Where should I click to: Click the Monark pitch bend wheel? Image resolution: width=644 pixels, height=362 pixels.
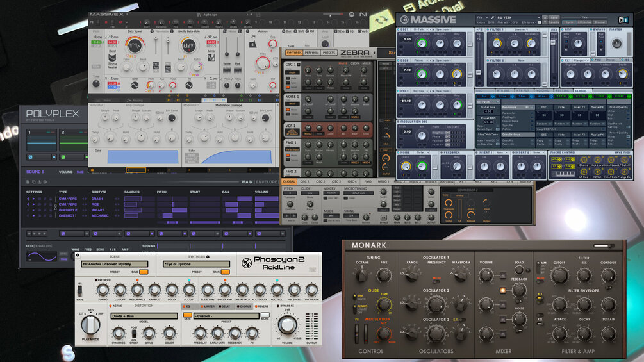[356, 334]
